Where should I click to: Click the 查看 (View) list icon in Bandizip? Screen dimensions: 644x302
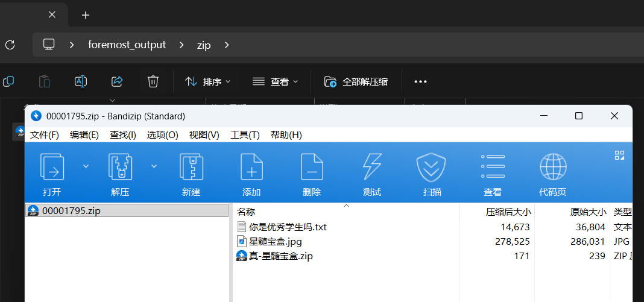coord(493,166)
